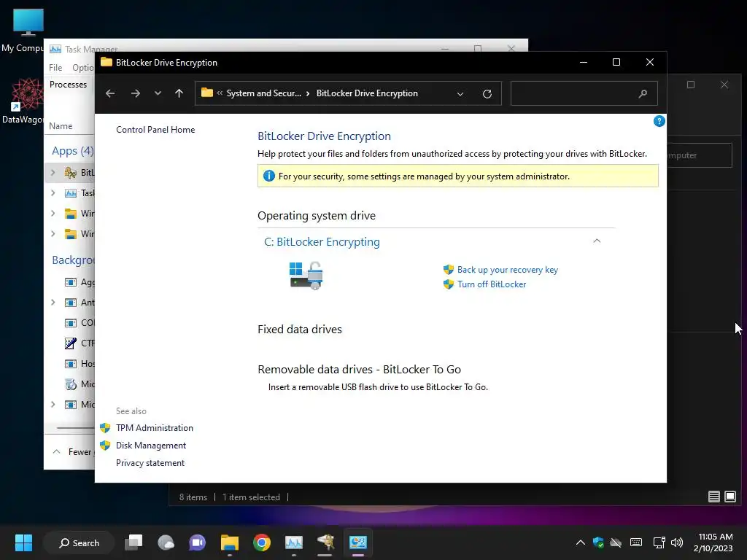Screen dimensions: 747x560
Task: Open Options menu in Task Manager
Action: (x=82, y=68)
